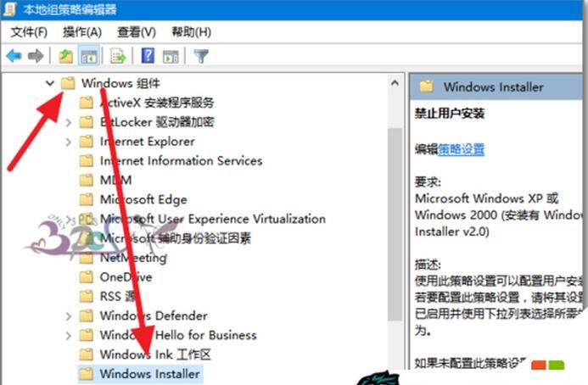Open the 操作(A) menu
Image resolution: width=588 pixels, height=385 pixels.
(x=82, y=32)
